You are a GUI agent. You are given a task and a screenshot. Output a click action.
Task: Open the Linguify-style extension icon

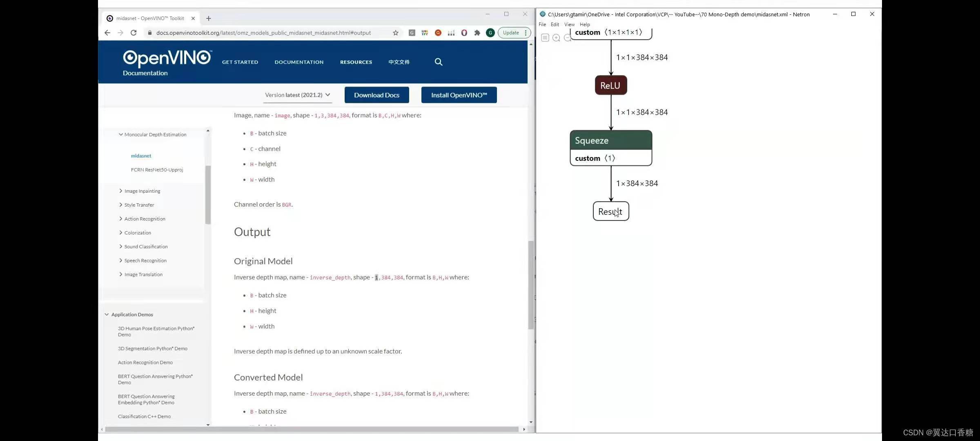coord(425,33)
